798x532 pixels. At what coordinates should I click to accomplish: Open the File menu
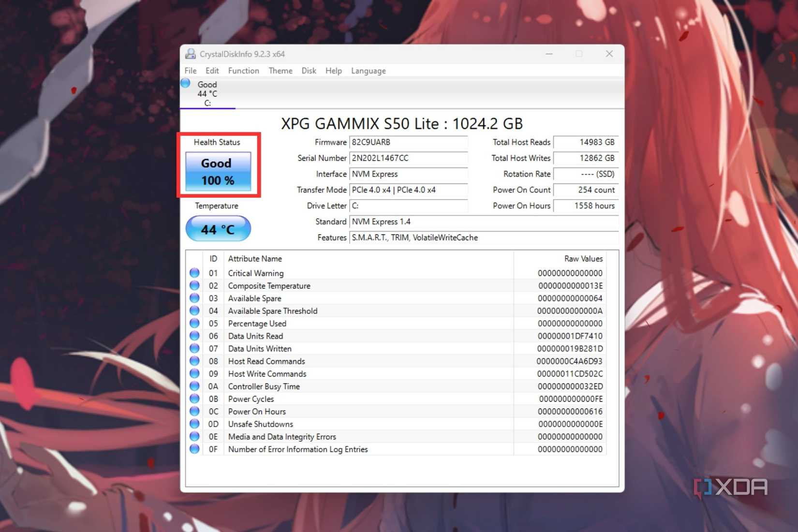coord(191,71)
